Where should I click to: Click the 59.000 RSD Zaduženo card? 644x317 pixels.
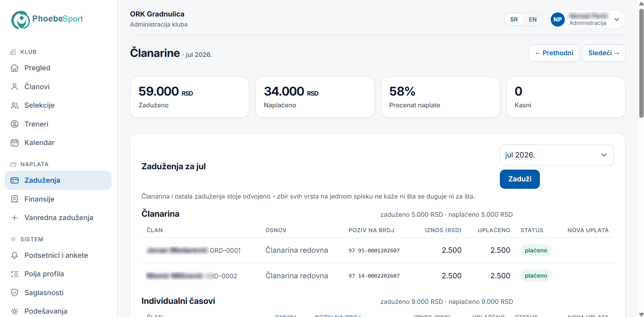[190, 97]
